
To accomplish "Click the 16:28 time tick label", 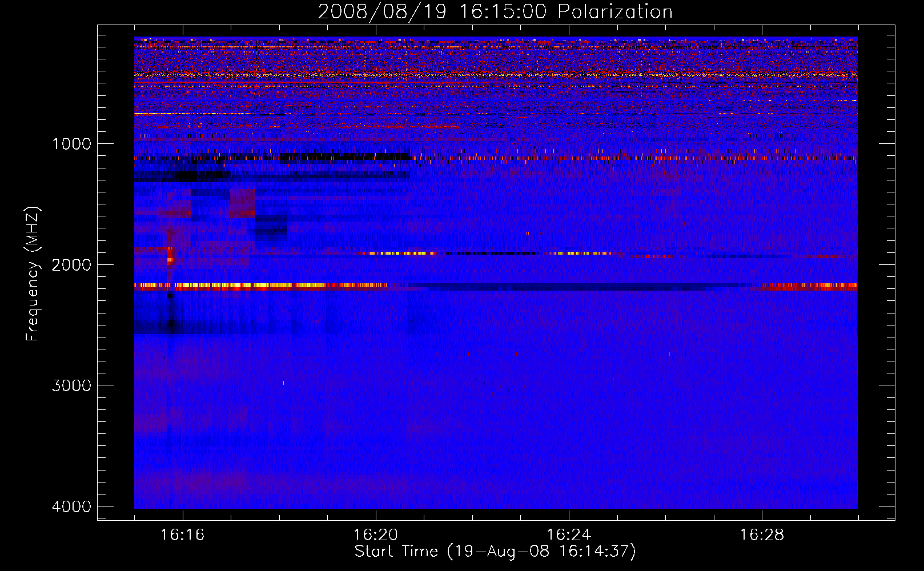I will pos(762,535).
